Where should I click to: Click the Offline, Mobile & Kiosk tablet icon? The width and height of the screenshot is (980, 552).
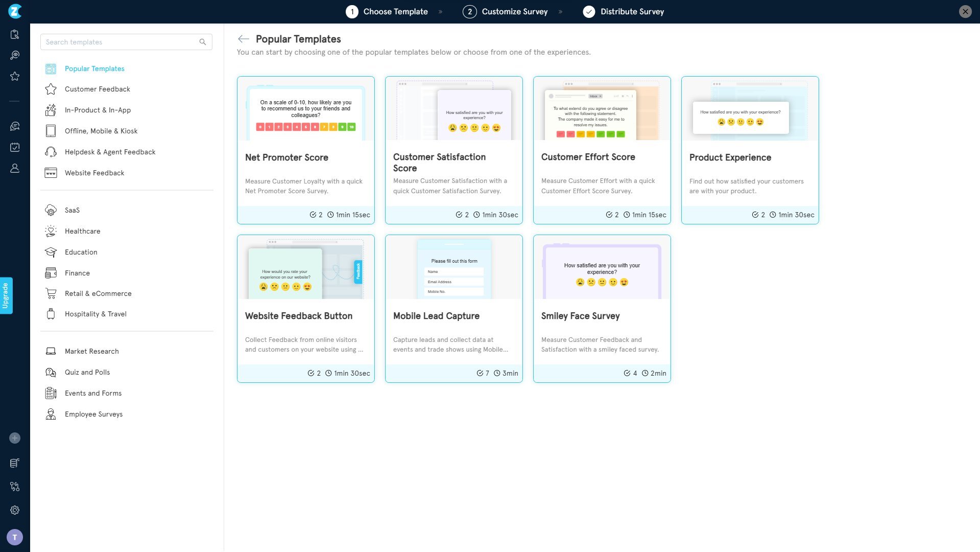coord(51,131)
